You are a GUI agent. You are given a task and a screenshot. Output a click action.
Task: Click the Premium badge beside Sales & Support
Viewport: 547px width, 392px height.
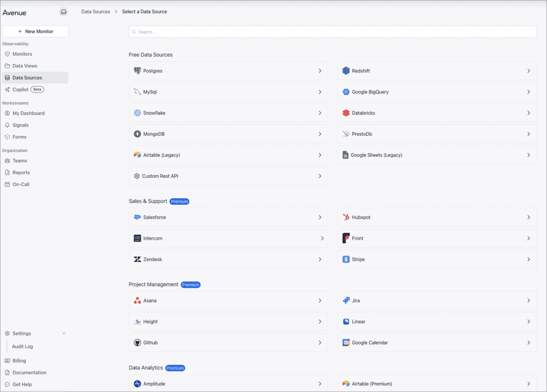click(x=179, y=201)
